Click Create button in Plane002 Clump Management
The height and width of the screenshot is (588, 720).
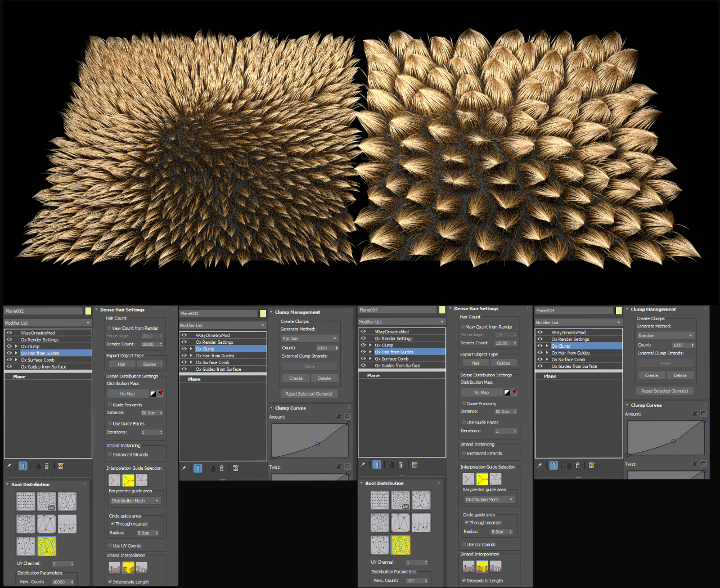296,378
